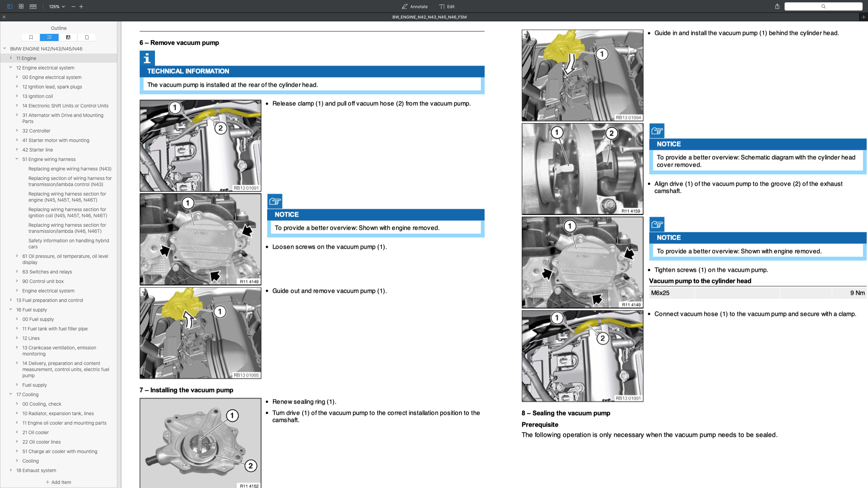The height and width of the screenshot is (488, 868).
Task: Open the two-page reading view icon
Action: coord(33,6)
